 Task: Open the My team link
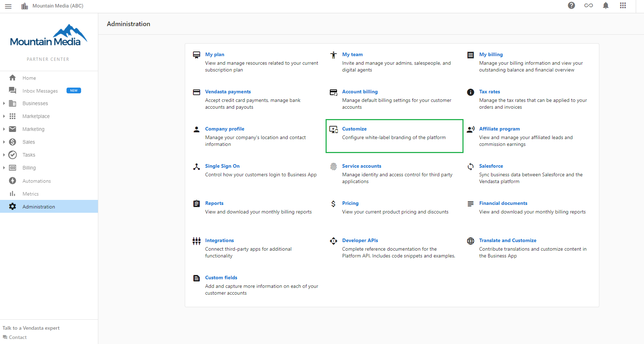[352, 54]
